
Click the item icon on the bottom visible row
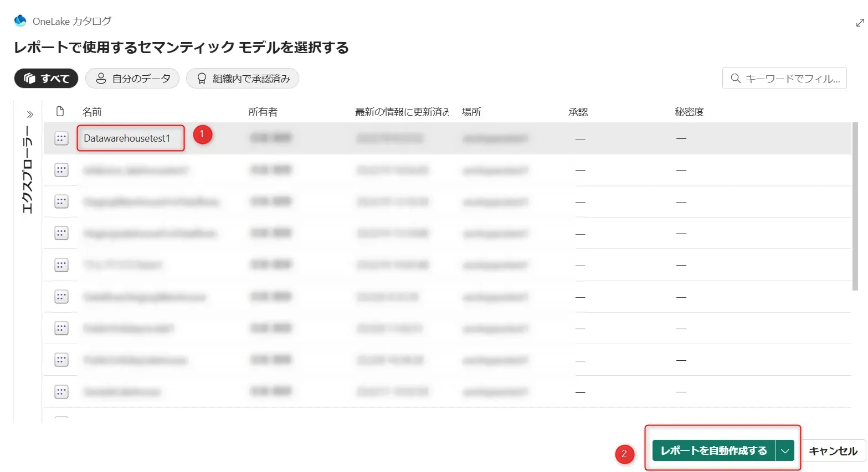click(x=60, y=391)
